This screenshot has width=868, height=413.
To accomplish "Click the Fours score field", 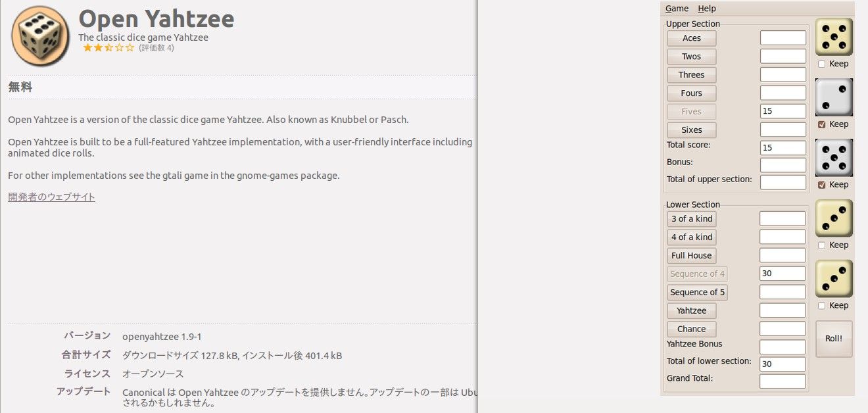I will (x=783, y=93).
